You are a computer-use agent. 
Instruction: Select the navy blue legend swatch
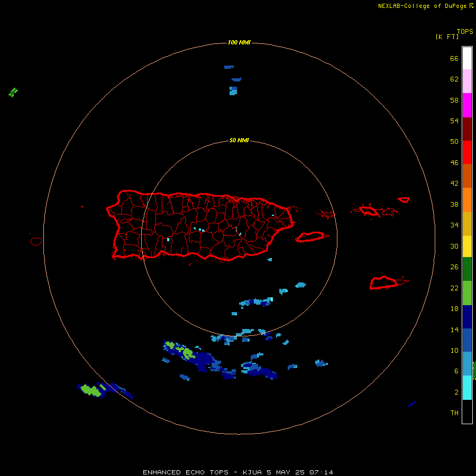(x=467, y=317)
